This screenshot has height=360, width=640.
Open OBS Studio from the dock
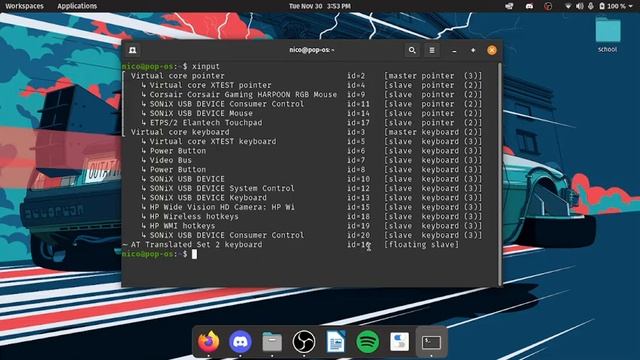pos(304,342)
